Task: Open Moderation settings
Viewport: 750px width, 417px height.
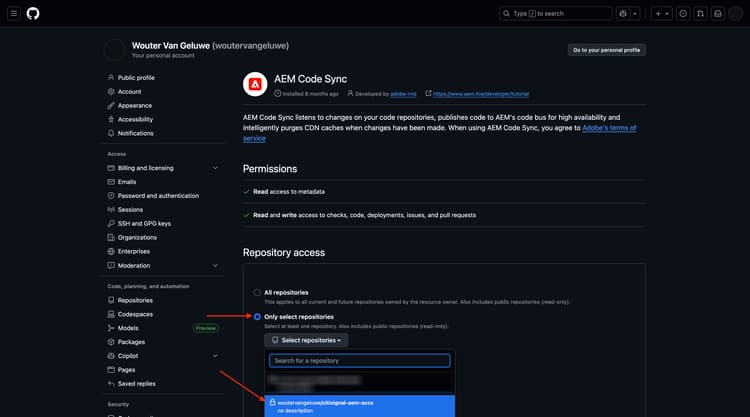Action: click(x=134, y=265)
